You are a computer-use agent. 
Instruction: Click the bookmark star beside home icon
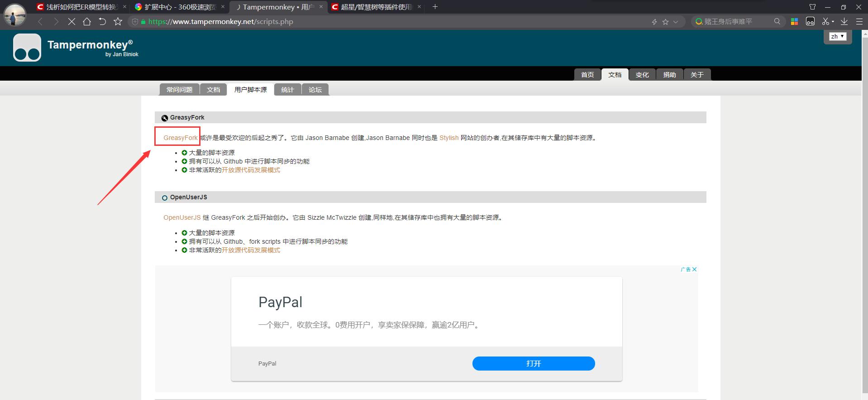point(118,22)
